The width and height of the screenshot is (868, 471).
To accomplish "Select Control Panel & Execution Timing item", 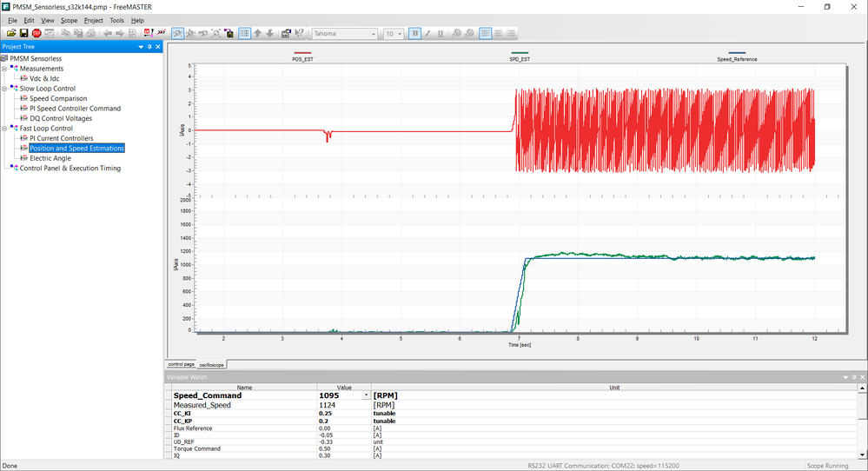I will tap(70, 169).
